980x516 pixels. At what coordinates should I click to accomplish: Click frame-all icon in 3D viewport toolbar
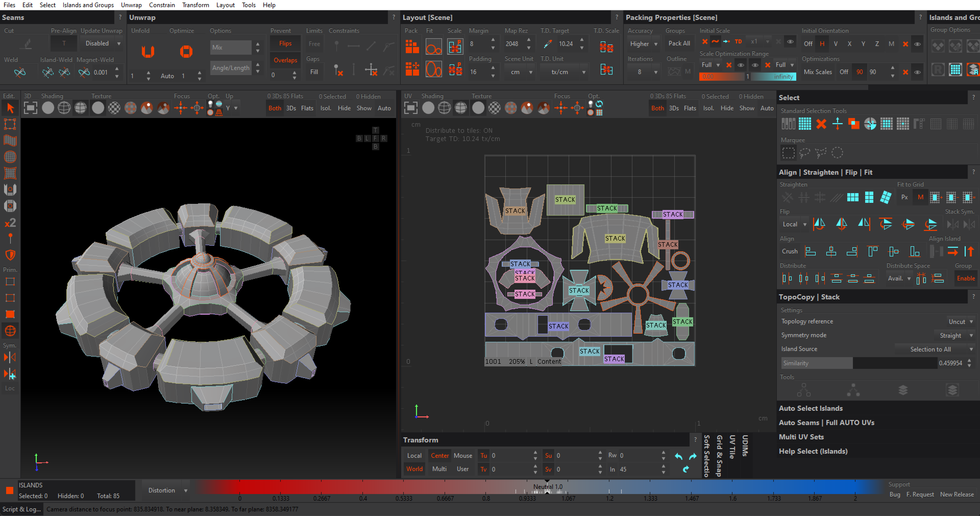tap(30, 108)
